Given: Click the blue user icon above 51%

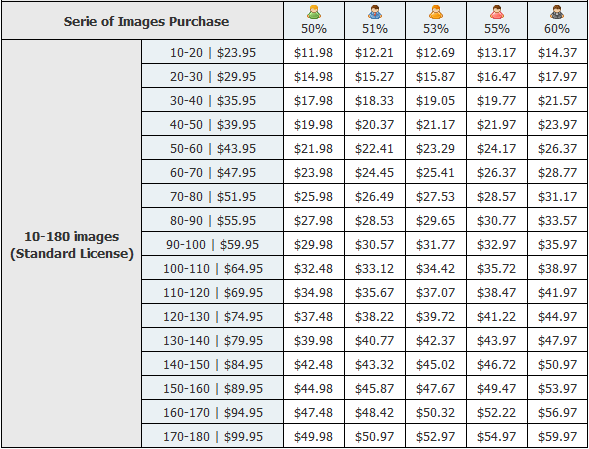Looking at the screenshot, I should 375,12.
